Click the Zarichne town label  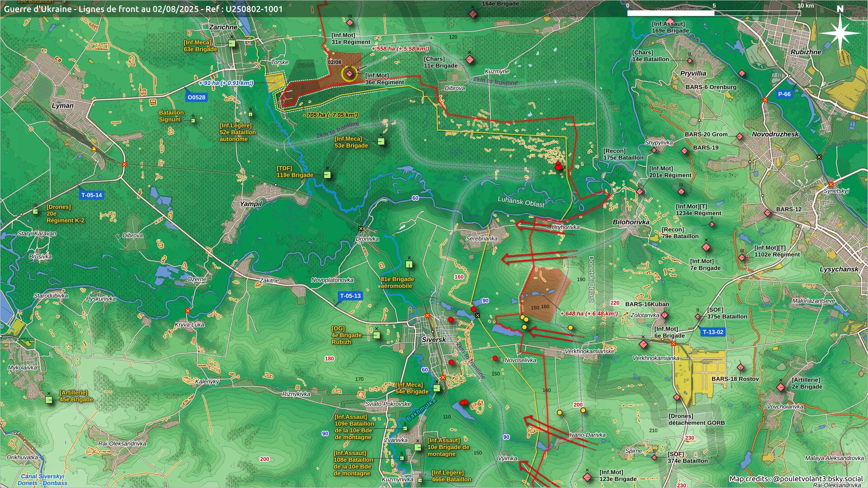click(223, 27)
